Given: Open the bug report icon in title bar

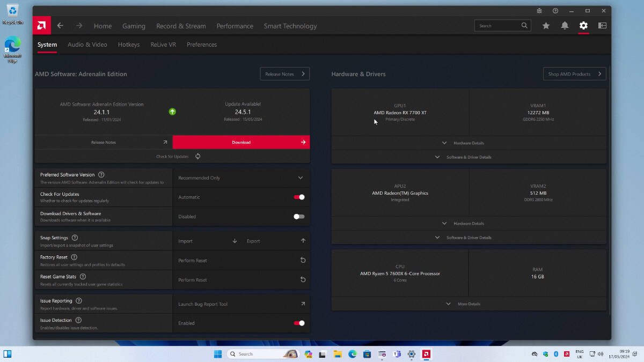Looking at the screenshot, I should pos(539,11).
